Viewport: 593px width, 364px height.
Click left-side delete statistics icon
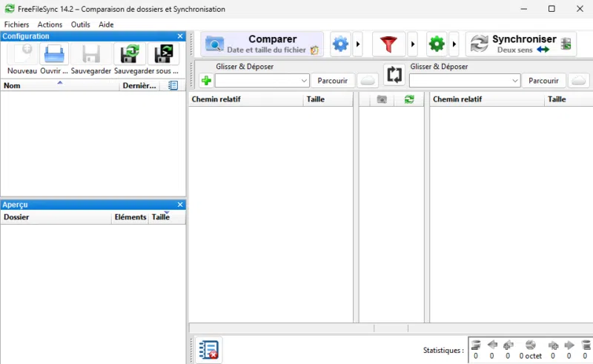476,345
